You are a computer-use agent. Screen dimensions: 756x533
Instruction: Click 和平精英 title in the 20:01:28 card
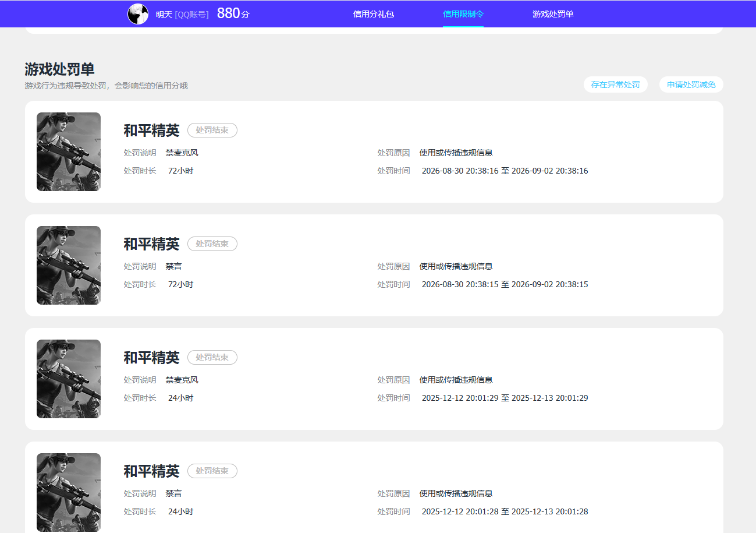coord(151,471)
